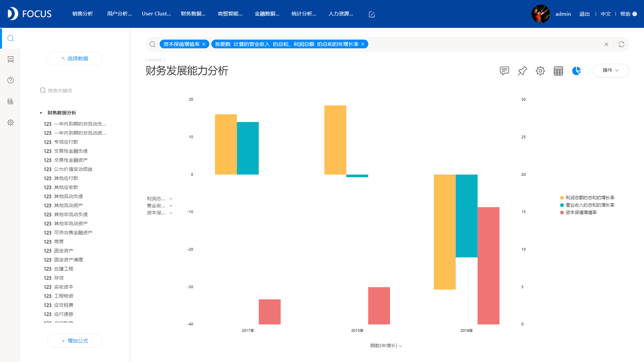Image resolution: width=644 pixels, height=362 pixels.
Task: Switch to the 销售分析 menu item
Action: [83, 14]
